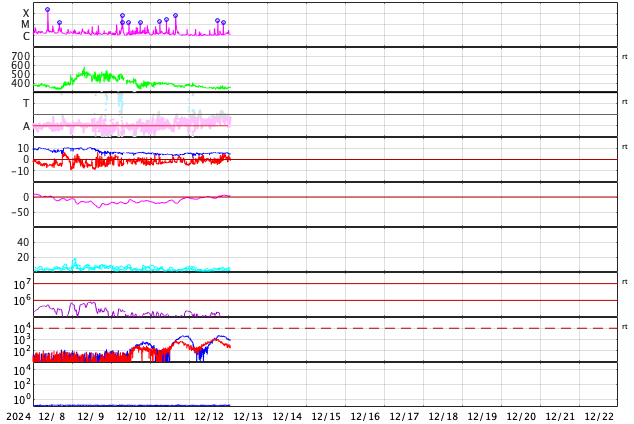Click the M flare class label
Viewport: 634px width, 424px height.
pos(26,25)
